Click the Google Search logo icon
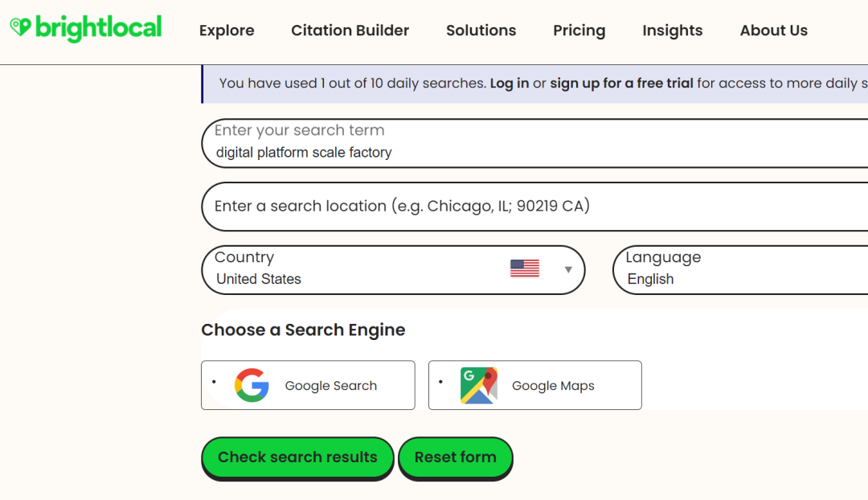 252,386
